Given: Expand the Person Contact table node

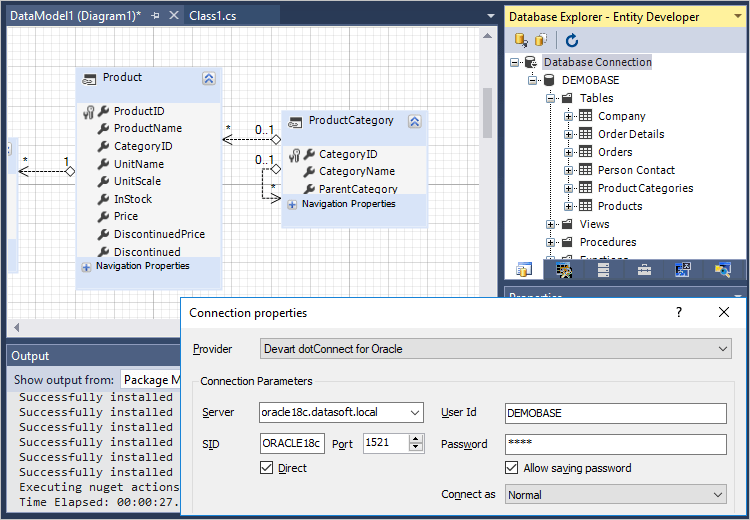Looking at the screenshot, I should click(x=568, y=170).
